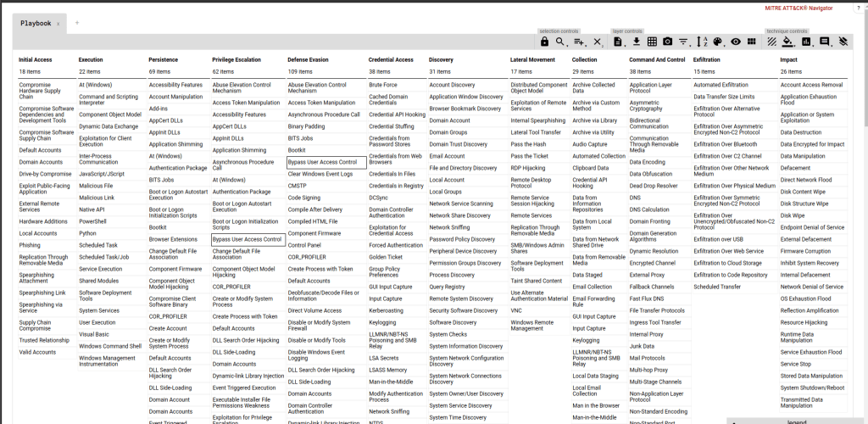Screen dimensions: 868x424
Task: Toggle show/hide disabled techniques eye icon
Action: (x=735, y=42)
